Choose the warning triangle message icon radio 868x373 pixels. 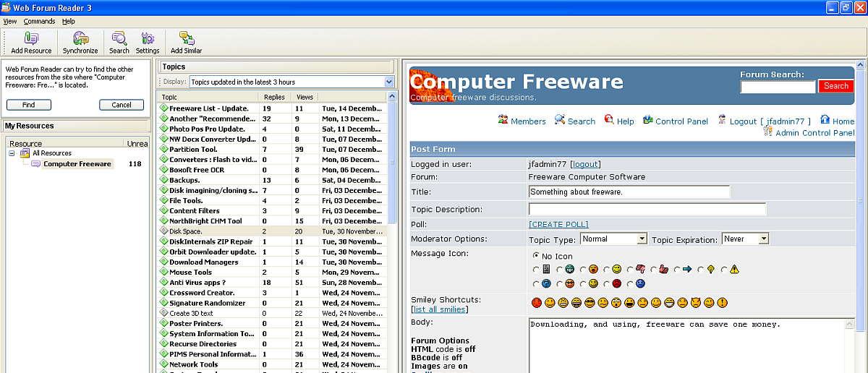point(725,270)
